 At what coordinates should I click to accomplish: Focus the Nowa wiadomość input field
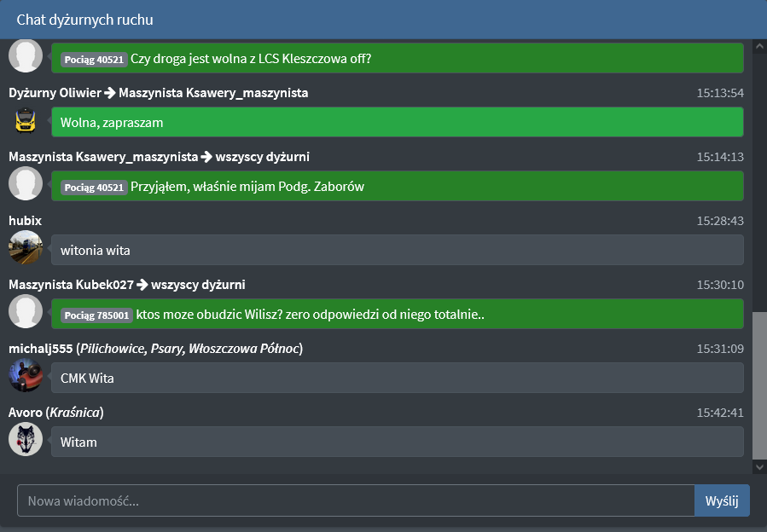[356, 500]
